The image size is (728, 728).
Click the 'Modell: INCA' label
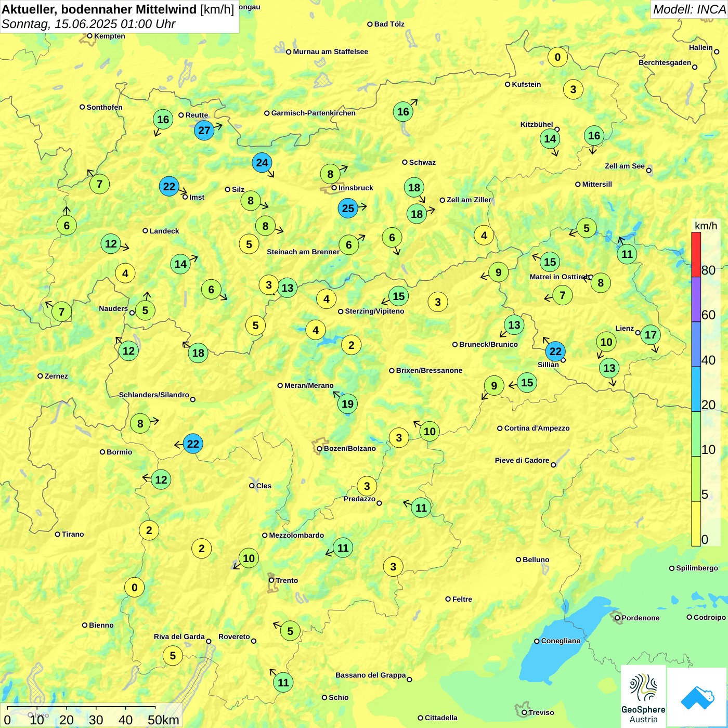coord(689,9)
